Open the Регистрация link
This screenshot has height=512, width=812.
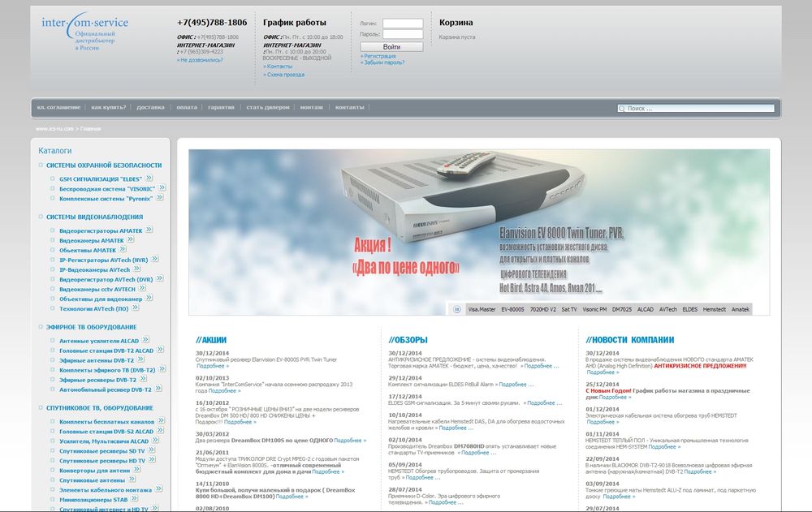point(378,56)
